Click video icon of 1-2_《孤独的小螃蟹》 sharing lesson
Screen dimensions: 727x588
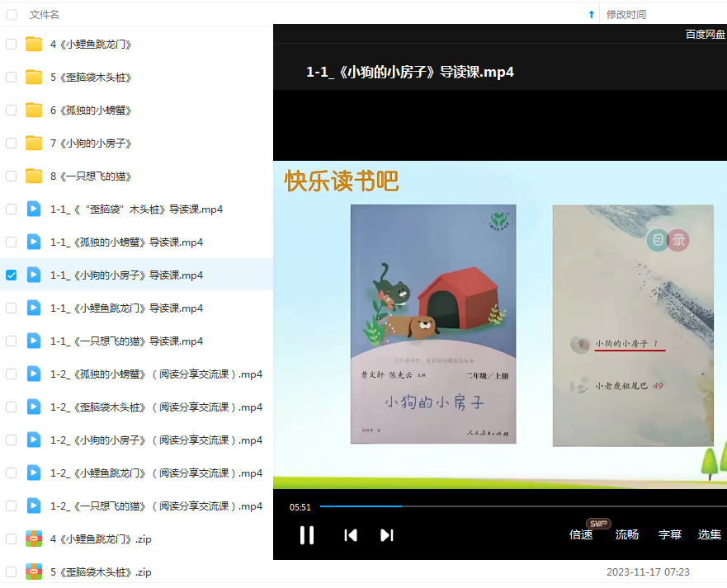(x=33, y=374)
